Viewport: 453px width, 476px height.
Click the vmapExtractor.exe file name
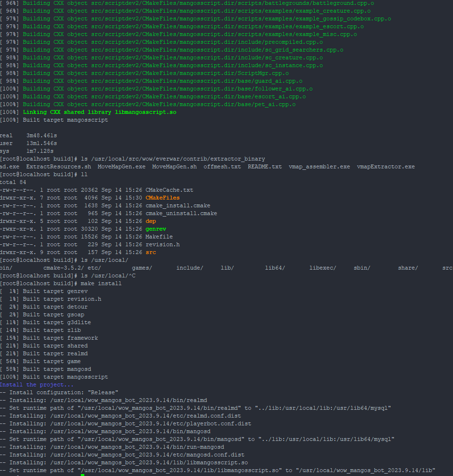[386, 166]
